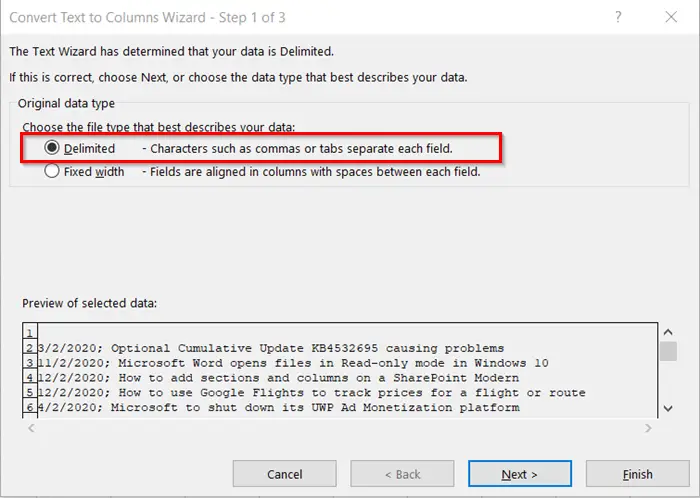Click preview row 5 Google Flights line
This screenshot has width=700, height=498.
click(312, 393)
